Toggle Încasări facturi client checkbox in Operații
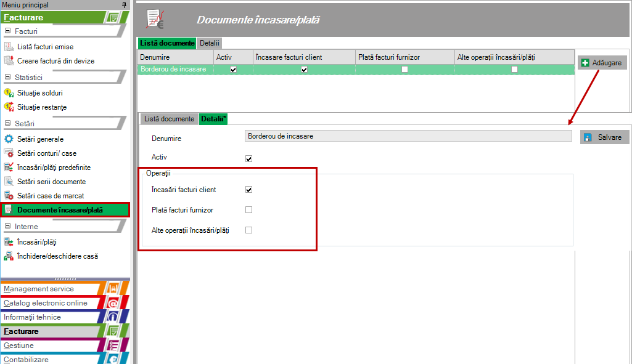Screen dimensions: 632x364 tap(249, 190)
